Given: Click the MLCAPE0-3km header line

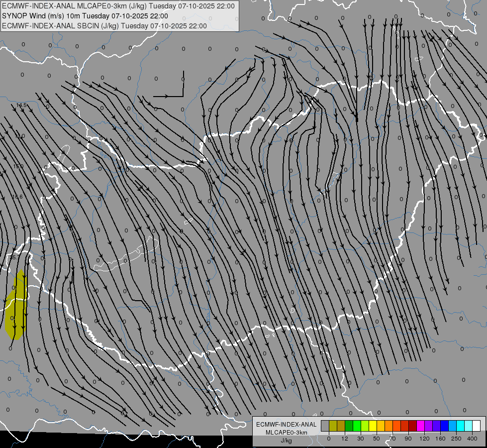Looking at the screenshot, I should click(x=118, y=6).
